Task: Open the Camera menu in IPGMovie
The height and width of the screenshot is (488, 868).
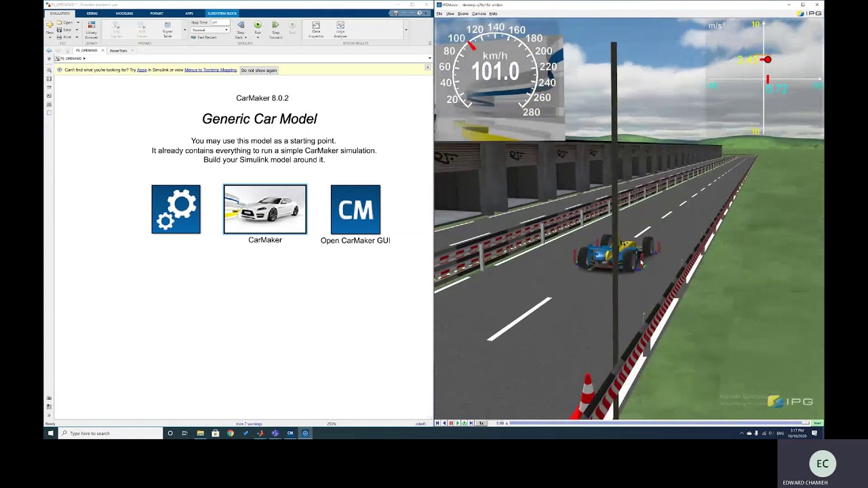Action: pos(479,14)
